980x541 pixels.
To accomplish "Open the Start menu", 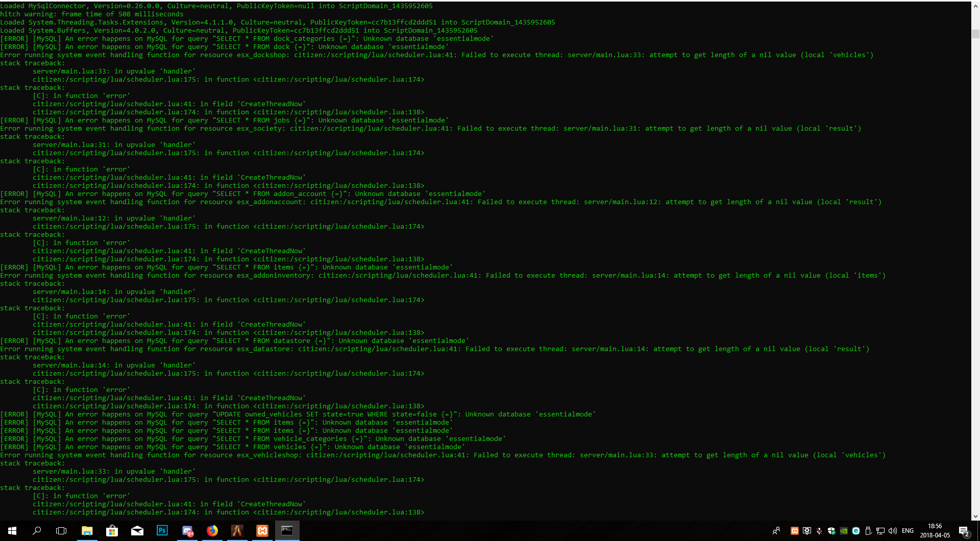I will click(11, 531).
